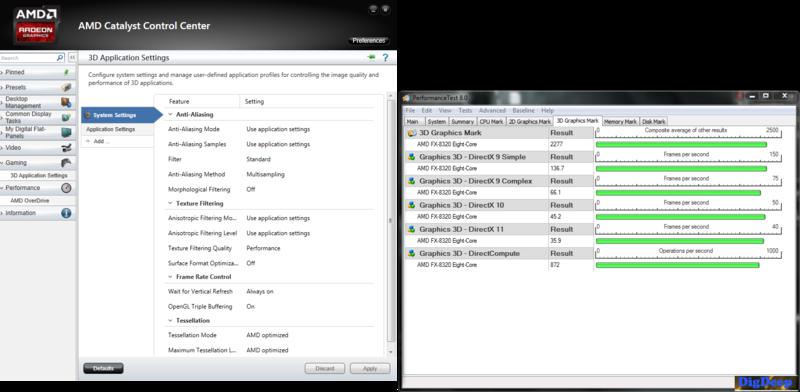Switch to the CPU Mark tab
The image size is (800, 392).
491,122
